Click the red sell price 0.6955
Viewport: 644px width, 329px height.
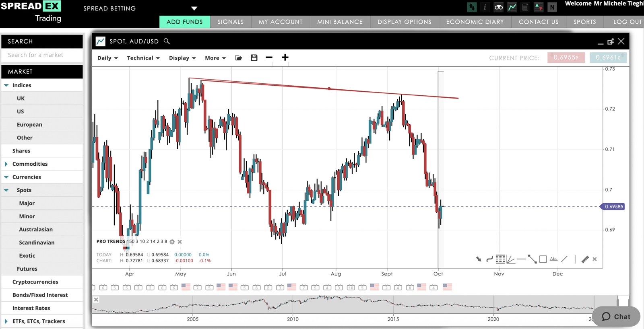(566, 58)
